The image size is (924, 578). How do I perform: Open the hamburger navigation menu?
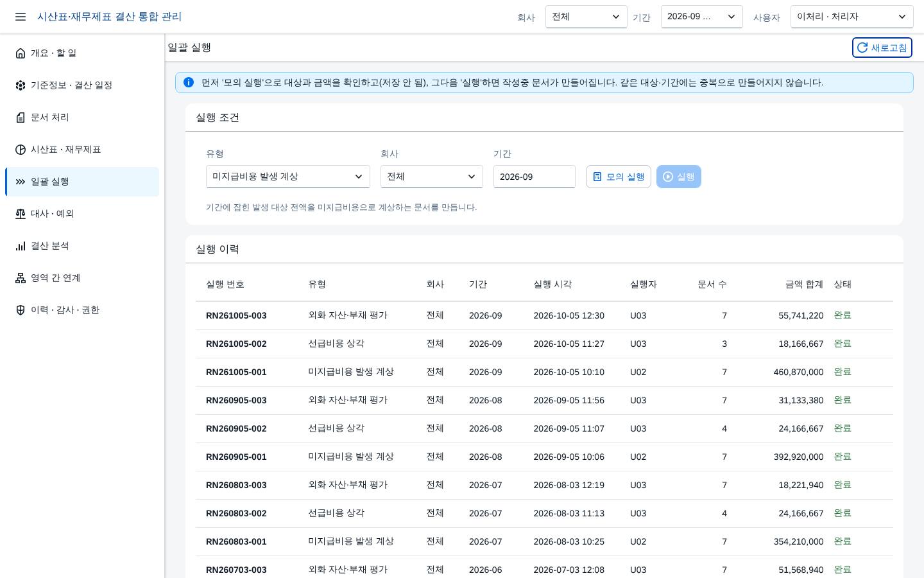(x=21, y=17)
